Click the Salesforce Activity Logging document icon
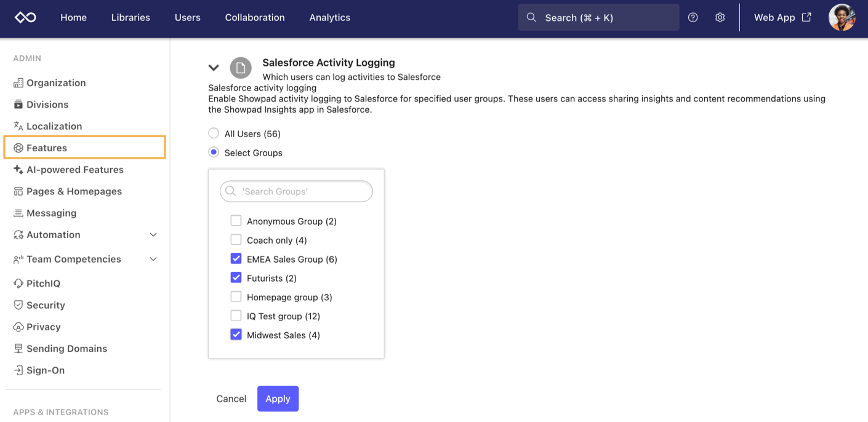The height and width of the screenshot is (422, 868). pyautogui.click(x=241, y=68)
